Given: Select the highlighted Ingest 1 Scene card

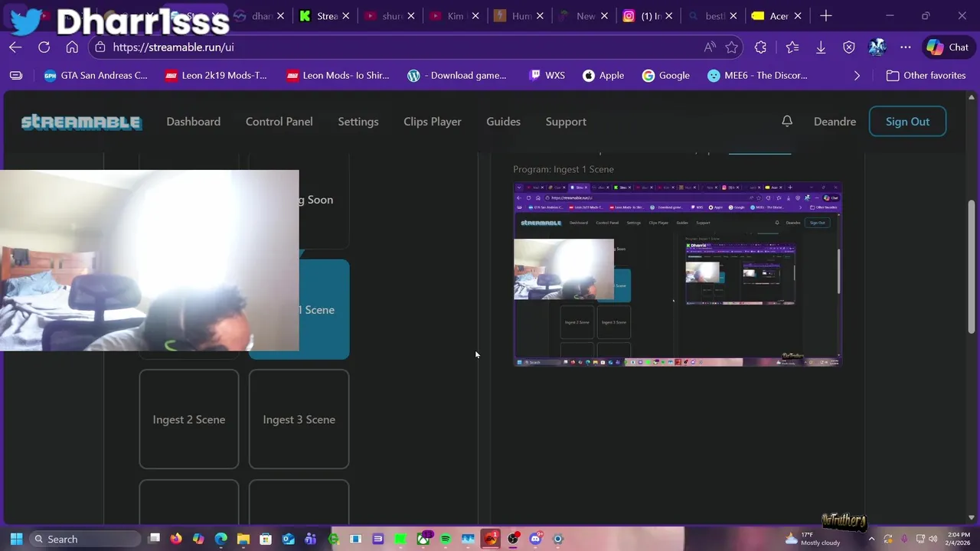Looking at the screenshot, I should click(x=325, y=309).
